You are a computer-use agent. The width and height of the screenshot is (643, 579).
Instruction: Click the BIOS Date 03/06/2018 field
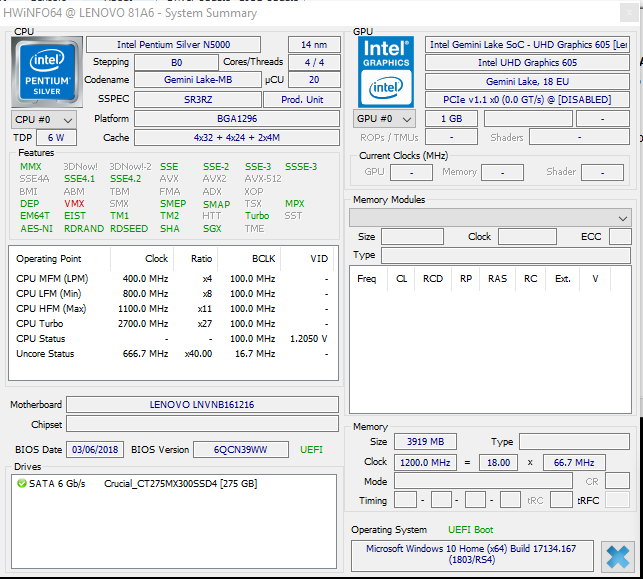95,450
